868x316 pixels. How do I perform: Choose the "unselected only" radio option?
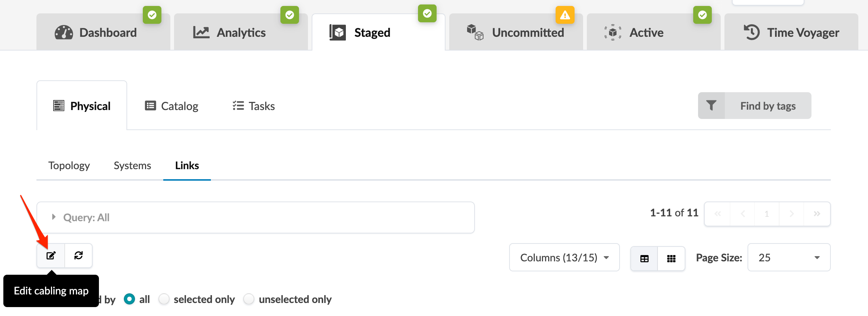coord(249,299)
